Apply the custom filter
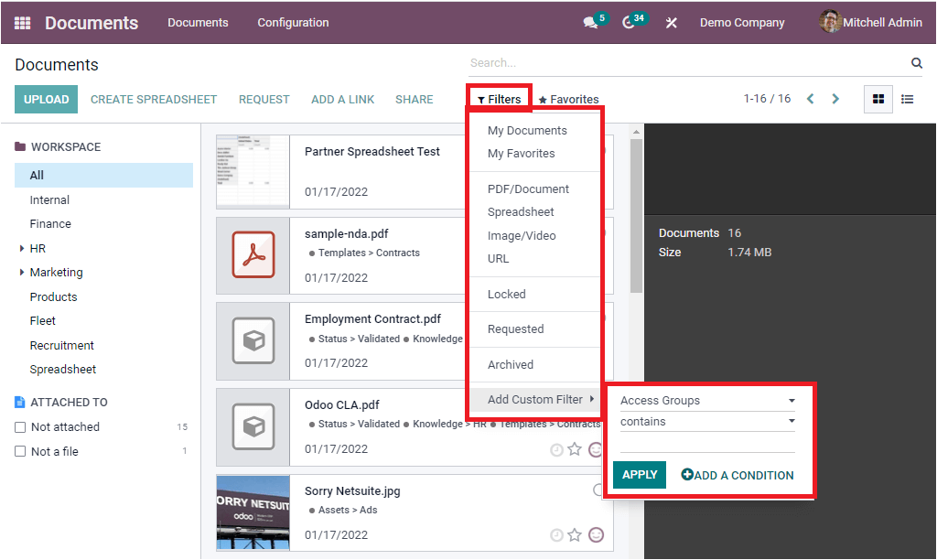The height and width of the screenshot is (560, 937). [640, 475]
